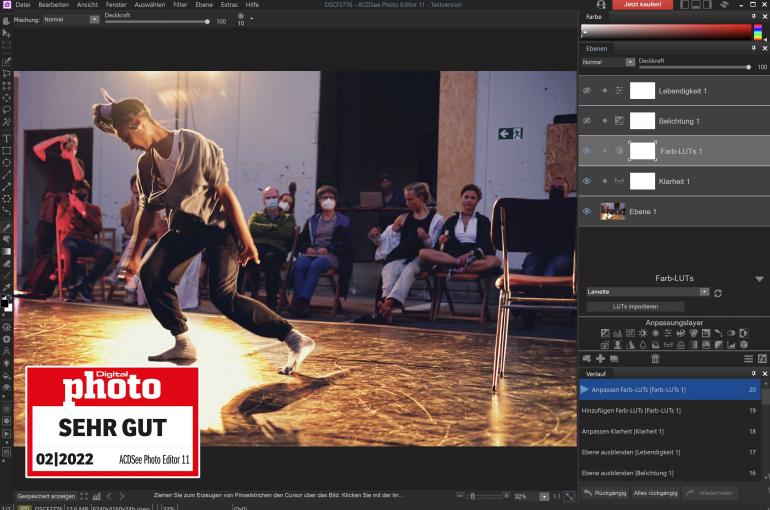Toggle visibility of Belichtung 1 layer

(587, 121)
